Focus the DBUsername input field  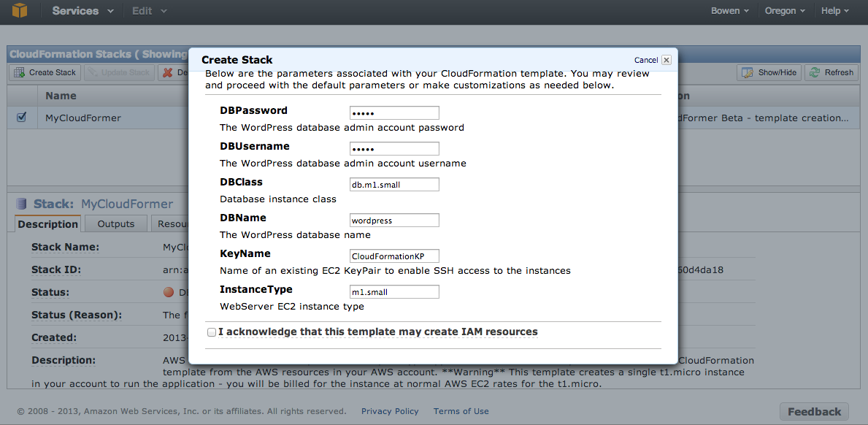click(x=394, y=149)
